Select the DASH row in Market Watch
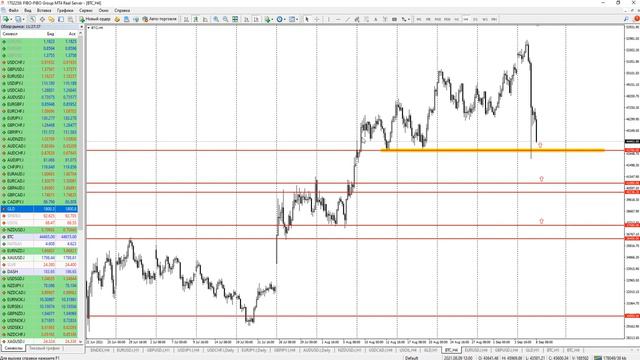Screen dimensions: 640x360 click(39, 271)
